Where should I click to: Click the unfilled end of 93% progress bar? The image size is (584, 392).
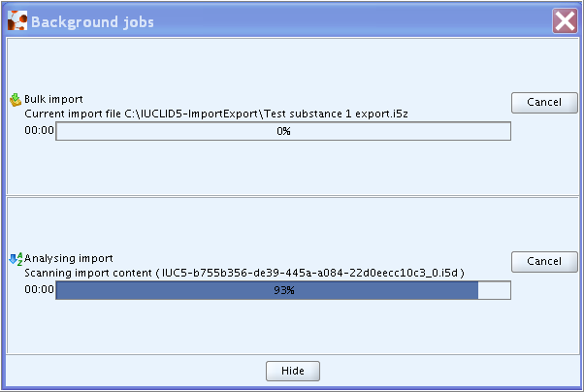494,290
